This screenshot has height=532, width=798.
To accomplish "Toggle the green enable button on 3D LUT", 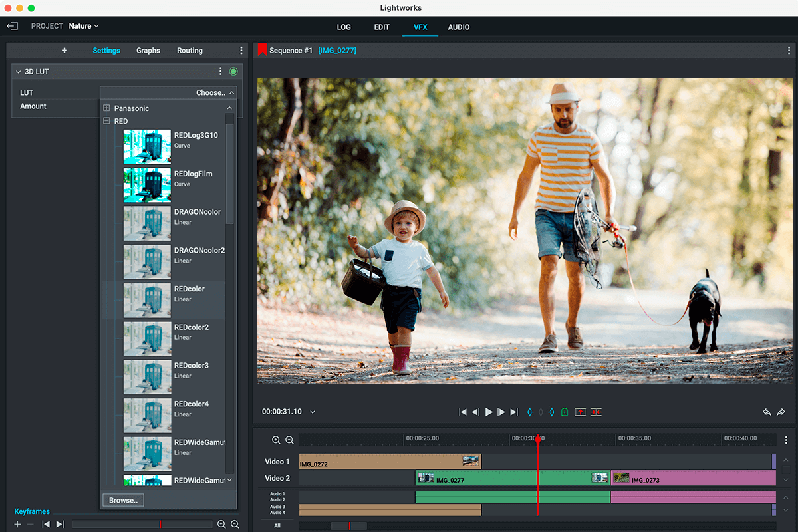I will (233, 71).
